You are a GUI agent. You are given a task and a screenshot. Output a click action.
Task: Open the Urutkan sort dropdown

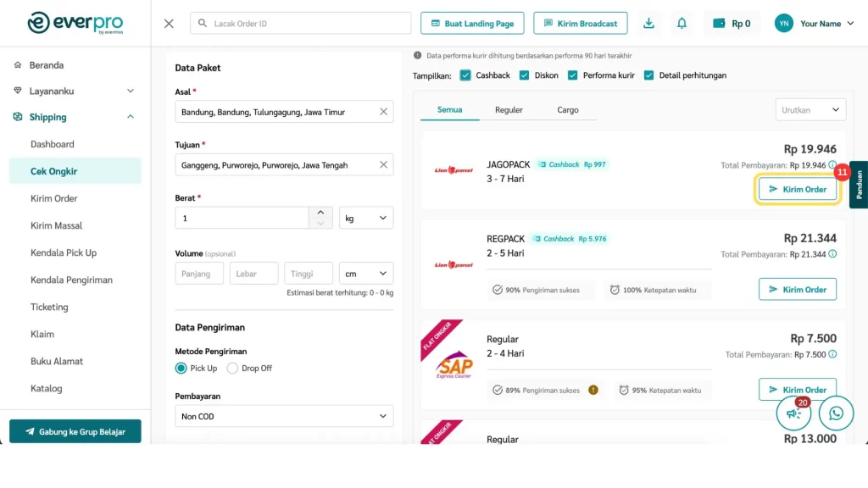pyautogui.click(x=810, y=110)
